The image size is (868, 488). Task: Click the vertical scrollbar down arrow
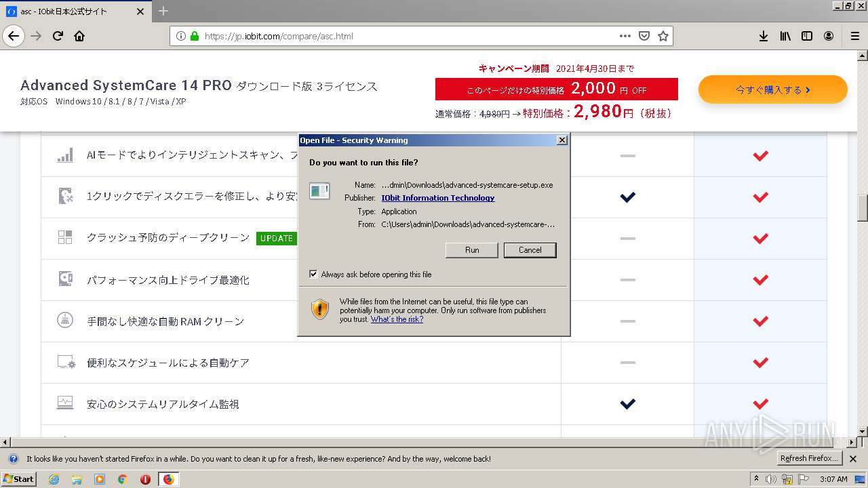pyautogui.click(x=863, y=431)
